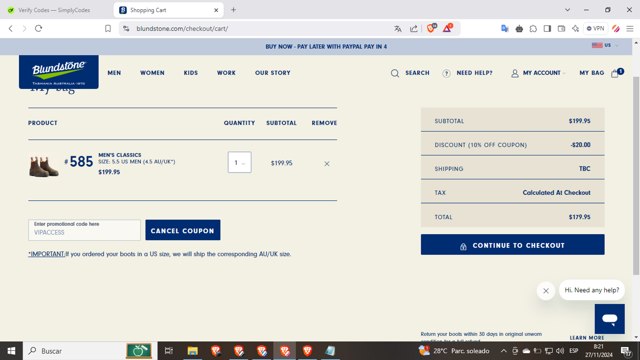
Task: Open the Google Translate extension icon
Action: (x=505, y=29)
